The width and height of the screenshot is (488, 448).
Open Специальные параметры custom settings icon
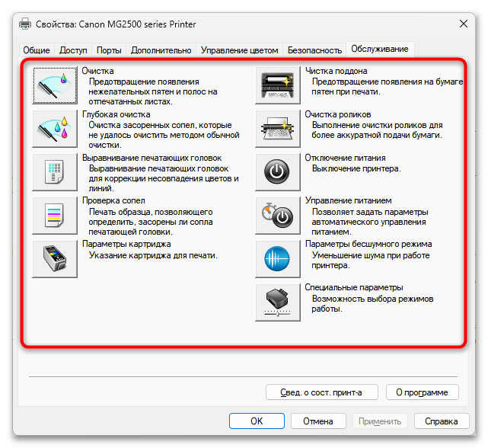pyautogui.click(x=278, y=302)
